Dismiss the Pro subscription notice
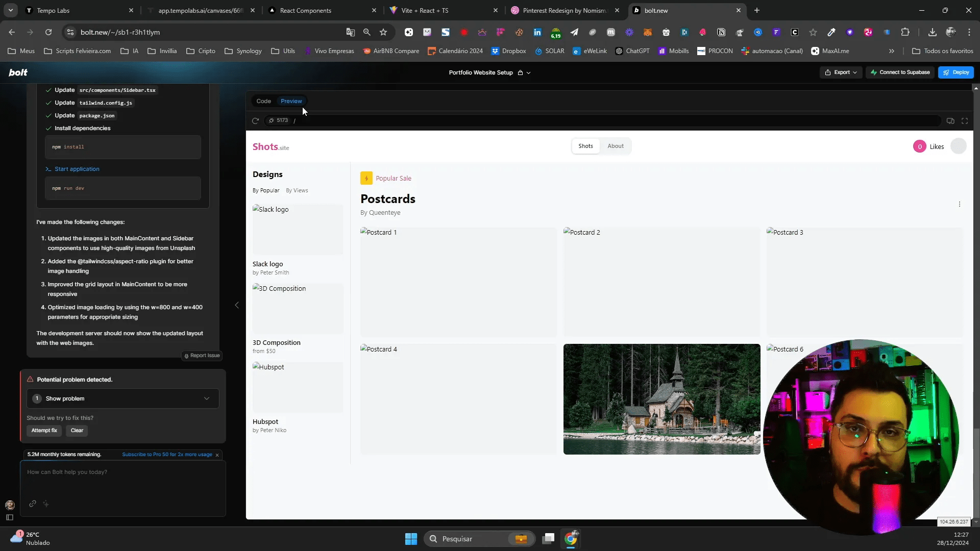Image resolution: width=980 pixels, height=551 pixels. tap(217, 455)
